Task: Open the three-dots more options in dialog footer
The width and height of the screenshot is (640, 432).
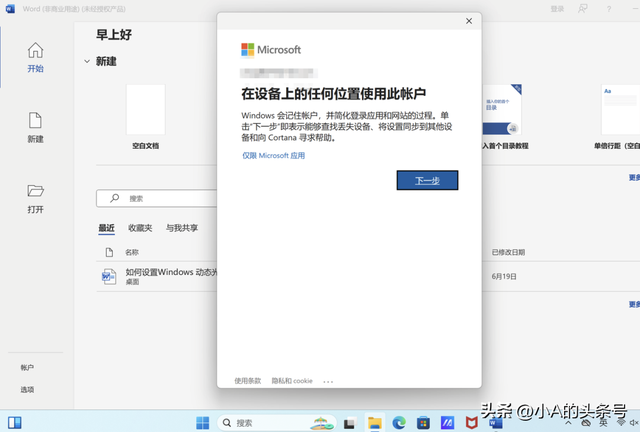Action: tap(328, 381)
